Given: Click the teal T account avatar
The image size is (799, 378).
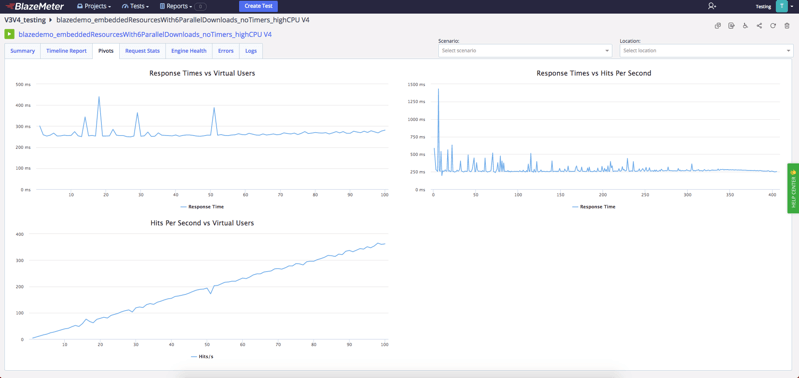Looking at the screenshot, I should coord(782,6).
